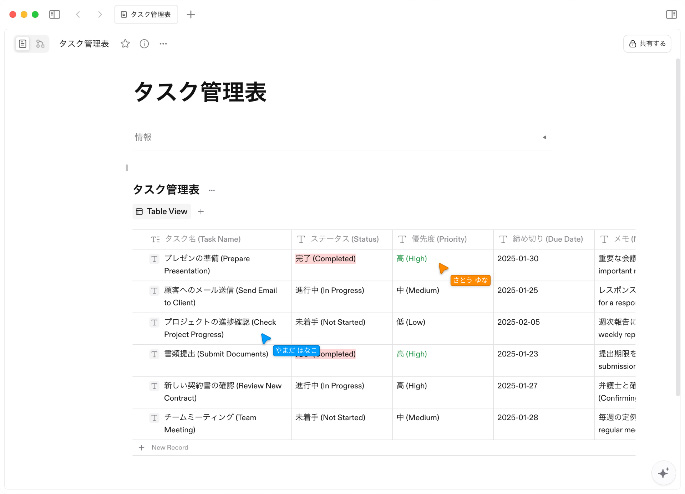
Task: Open database options beside タスク管理表 heading
Action: click(x=211, y=190)
